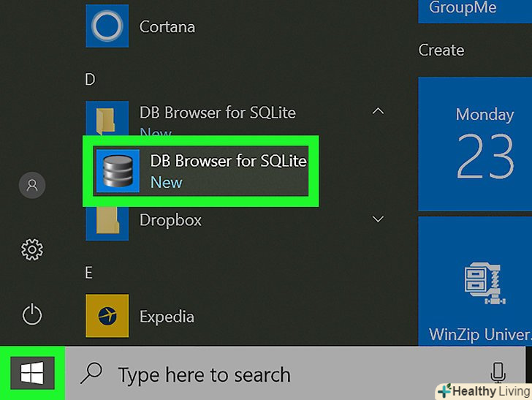
Task: Open the user account icon
Action: 32,186
